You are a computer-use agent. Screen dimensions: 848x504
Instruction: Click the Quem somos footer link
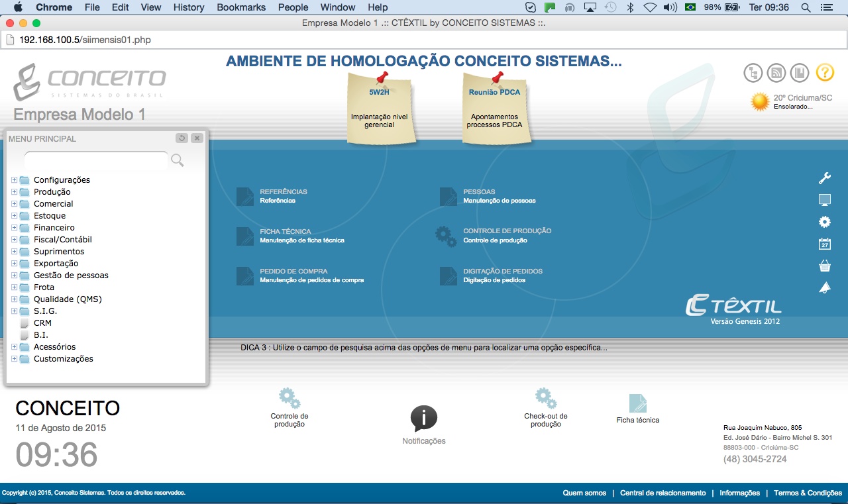(584, 493)
